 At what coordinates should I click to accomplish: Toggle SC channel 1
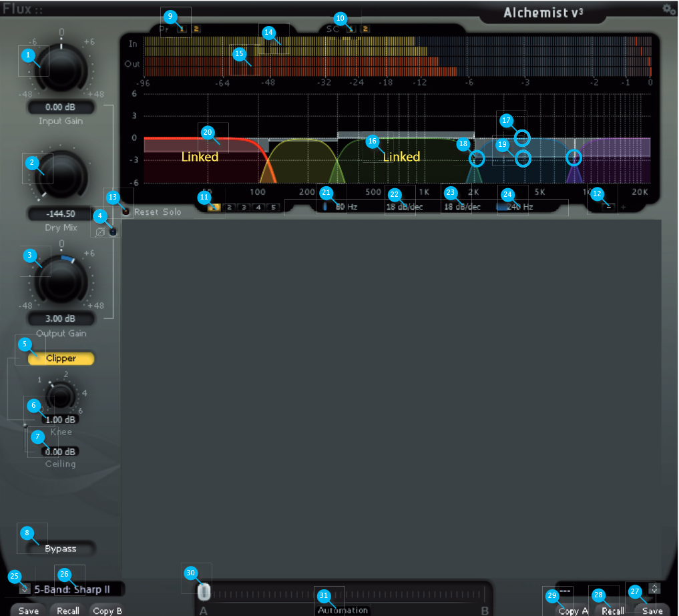pos(353,29)
